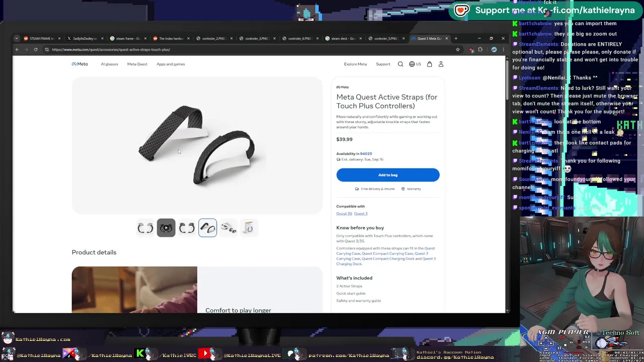Image resolution: width=644 pixels, height=362 pixels.
Task: Change availability zip code 94025
Action: (x=366, y=153)
